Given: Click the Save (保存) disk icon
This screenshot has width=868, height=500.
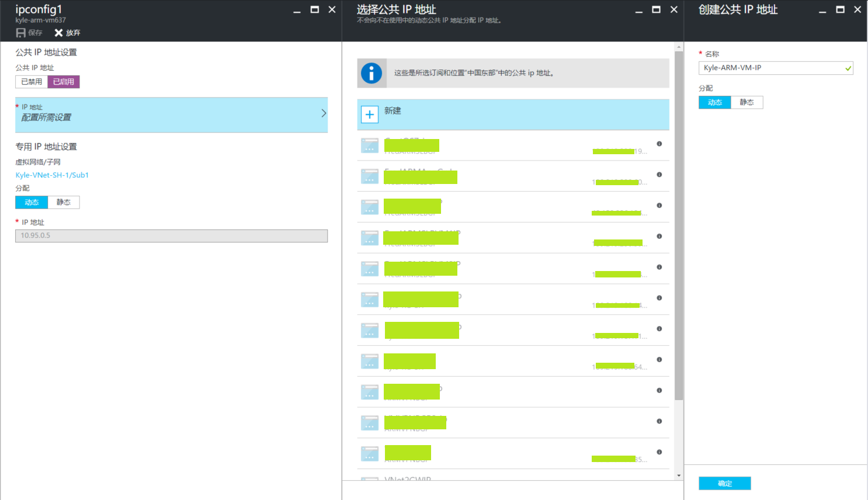Looking at the screenshot, I should coord(21,33).
